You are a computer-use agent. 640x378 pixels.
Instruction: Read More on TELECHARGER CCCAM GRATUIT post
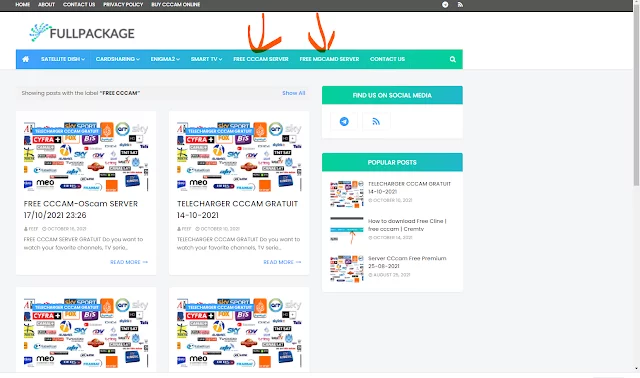[282, 262]
